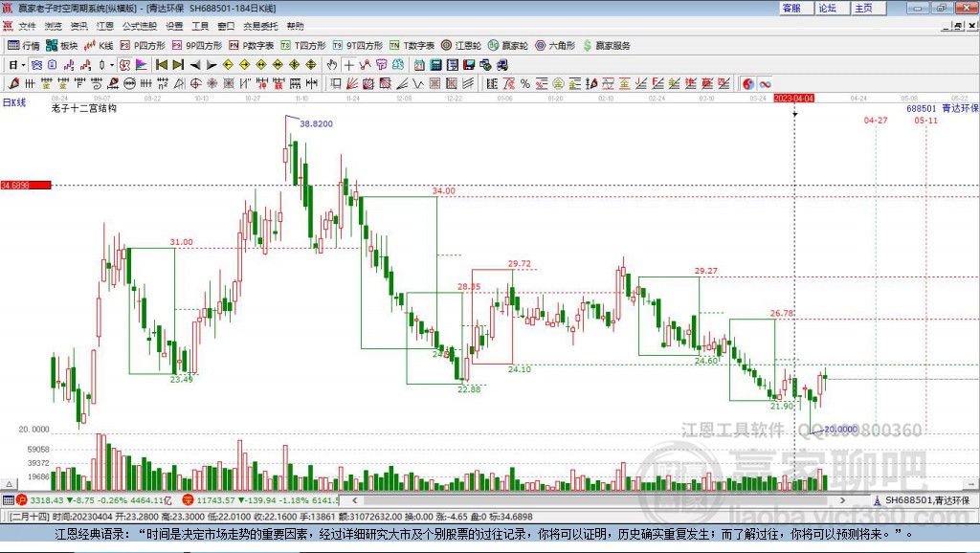Open the P四方形 square tool
Viewport: 980px width, 553px height.
[143, 46]
